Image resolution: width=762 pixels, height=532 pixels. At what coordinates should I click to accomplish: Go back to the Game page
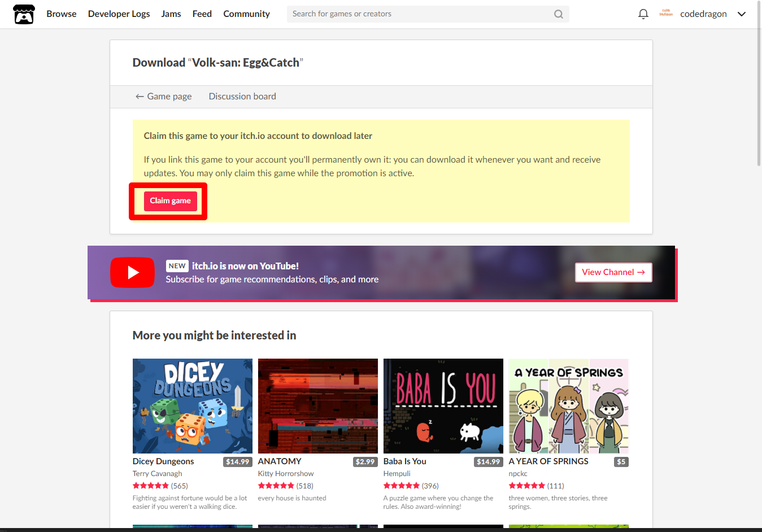pyautogui.click(x=163, y=97)
